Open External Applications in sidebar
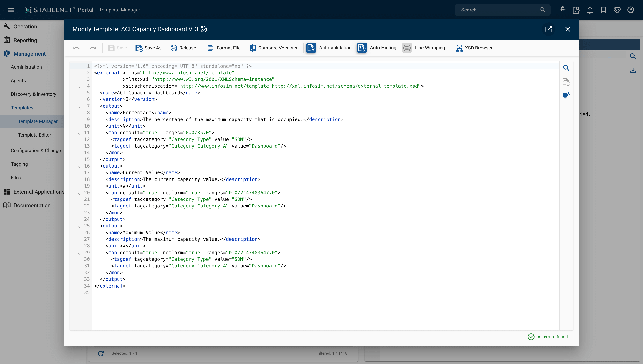 pos(32,192)
